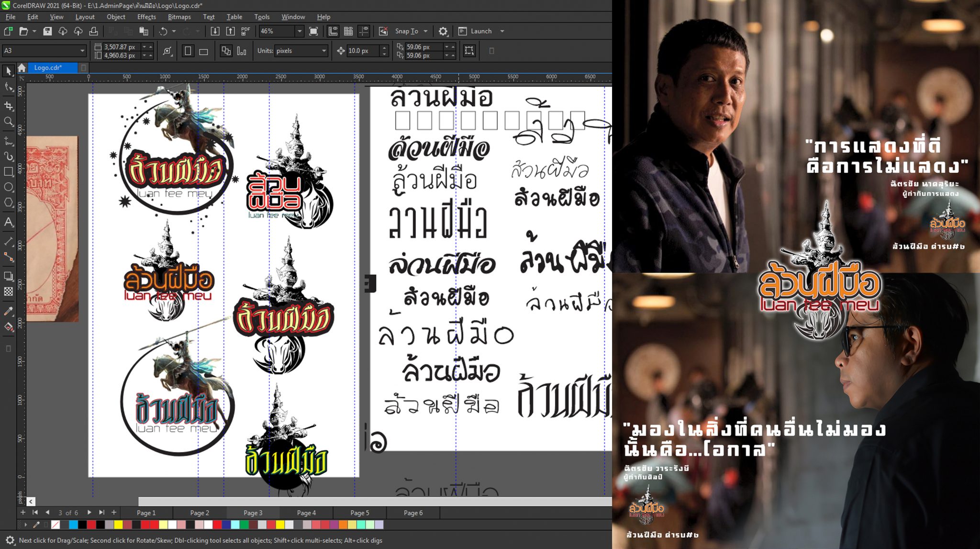This screenshot has height=549, width=980.
Task: Click the Save icon
Action: click(47, 31)
